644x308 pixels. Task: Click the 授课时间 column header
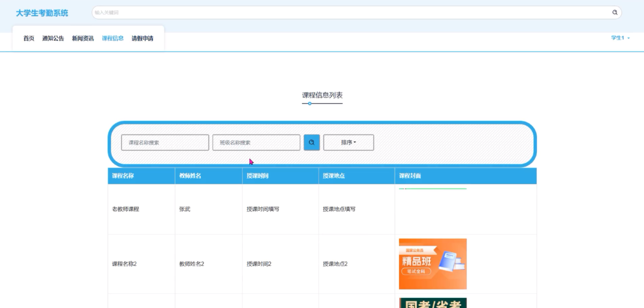click(258, 176)
